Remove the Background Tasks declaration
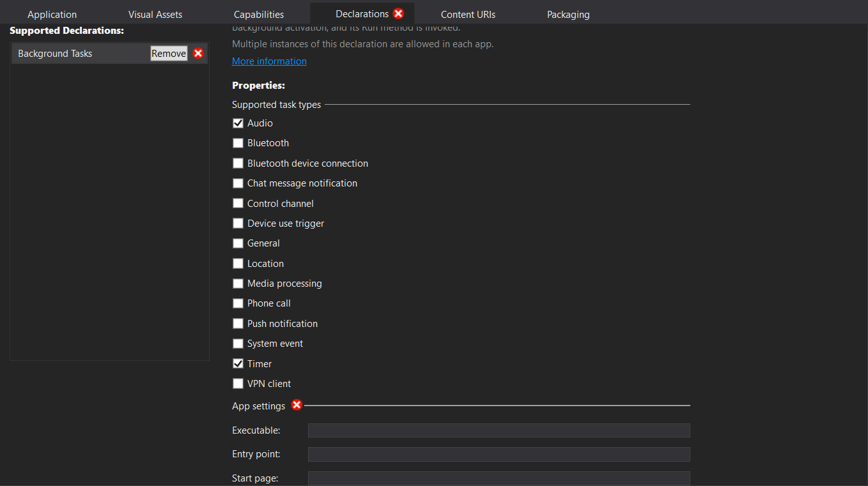 [x=169, y=54]
